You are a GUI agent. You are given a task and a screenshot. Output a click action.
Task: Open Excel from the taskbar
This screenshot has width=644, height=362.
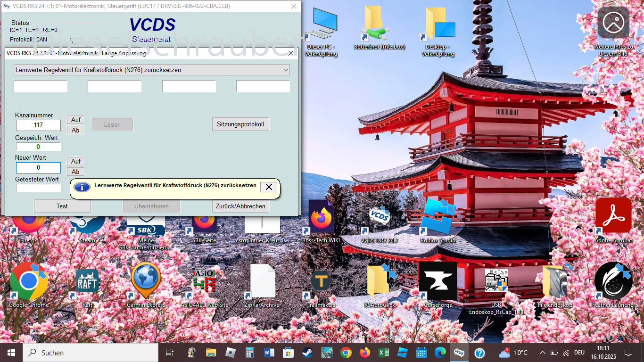(383, 353)
